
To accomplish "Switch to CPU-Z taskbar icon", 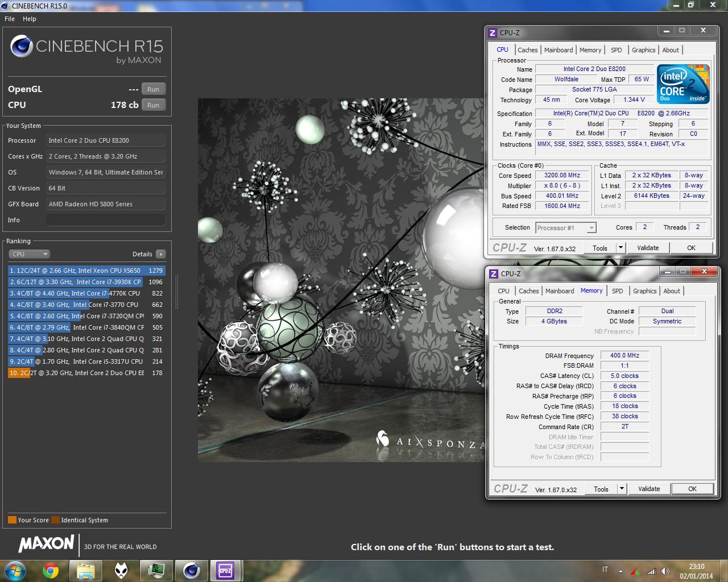I will click(x=226, y=571).
